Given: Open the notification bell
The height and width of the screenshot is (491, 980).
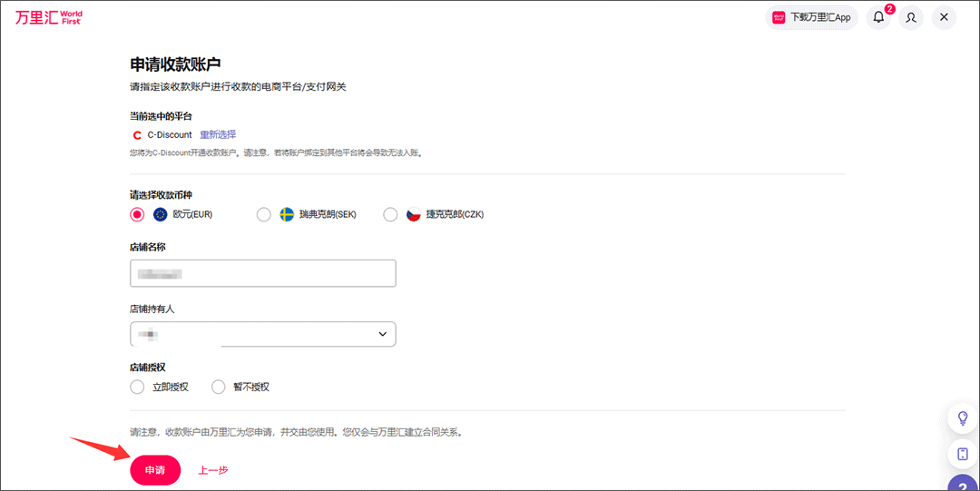Looking at the screenshot, I should [878, 17].
